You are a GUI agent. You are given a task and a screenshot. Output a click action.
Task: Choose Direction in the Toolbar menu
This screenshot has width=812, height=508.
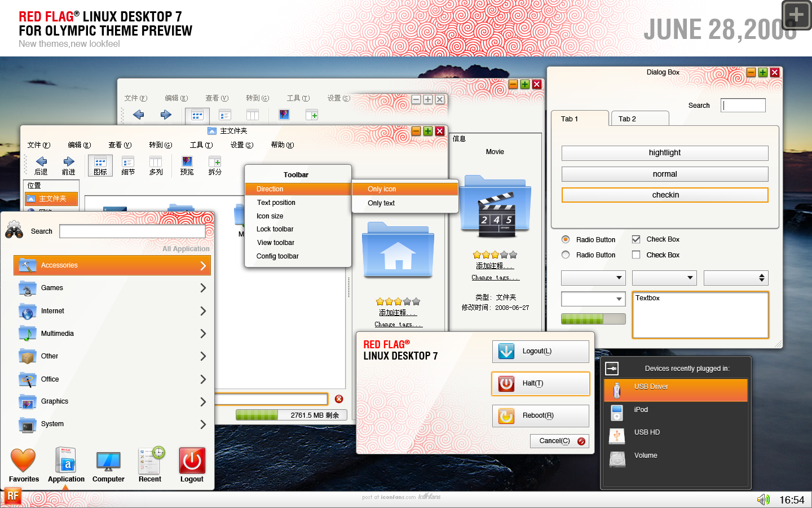[x=298, y=189]
